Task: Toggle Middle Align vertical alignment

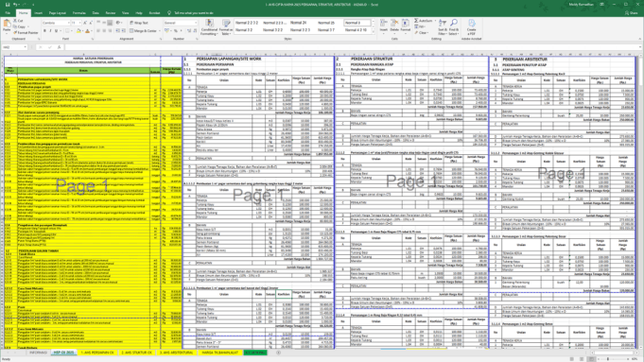Action: [x=104, y=23]
